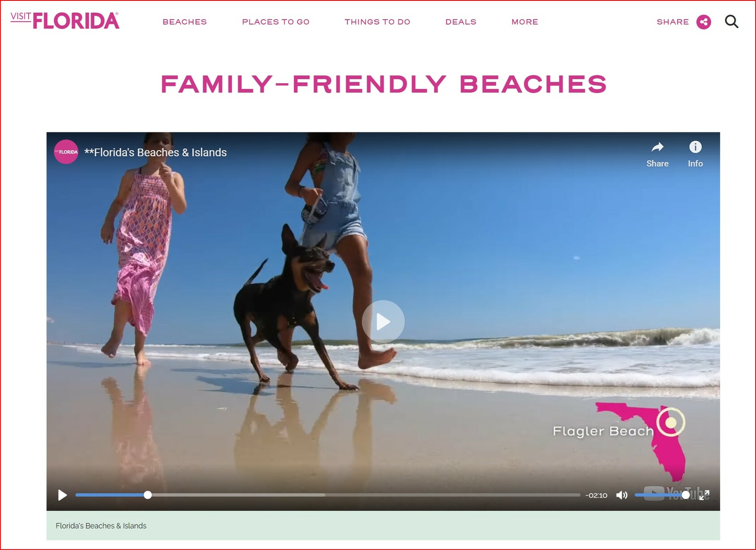Screen dimensions: 756x550
Task: Click the Visit Florida channel avatar
Action: click(66, 152)
